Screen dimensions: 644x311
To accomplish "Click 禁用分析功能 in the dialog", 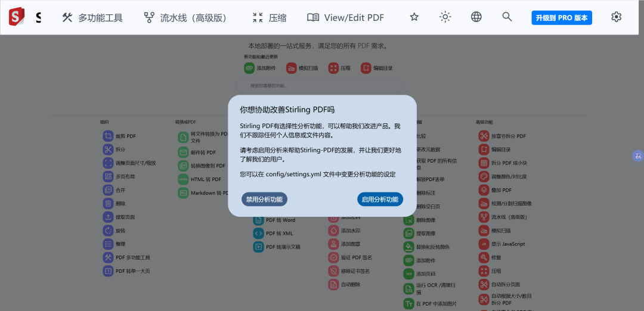I will [x=264, y=200].
